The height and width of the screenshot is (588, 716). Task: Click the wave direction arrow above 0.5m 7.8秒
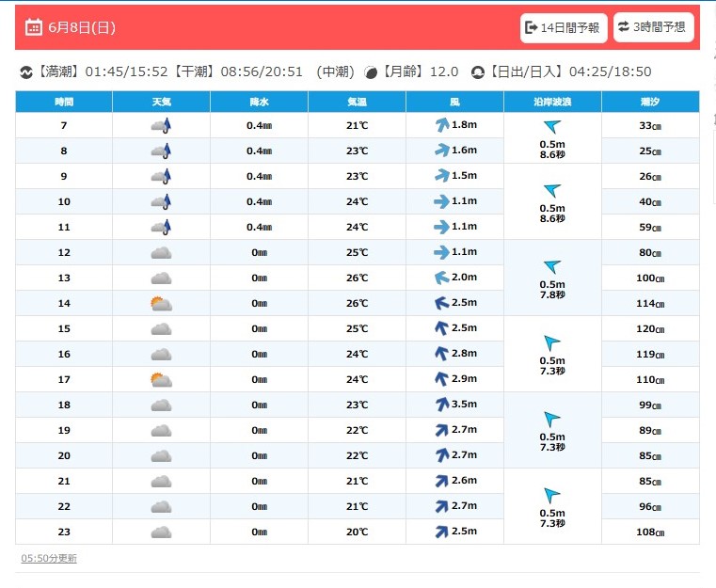coord(552,266)
